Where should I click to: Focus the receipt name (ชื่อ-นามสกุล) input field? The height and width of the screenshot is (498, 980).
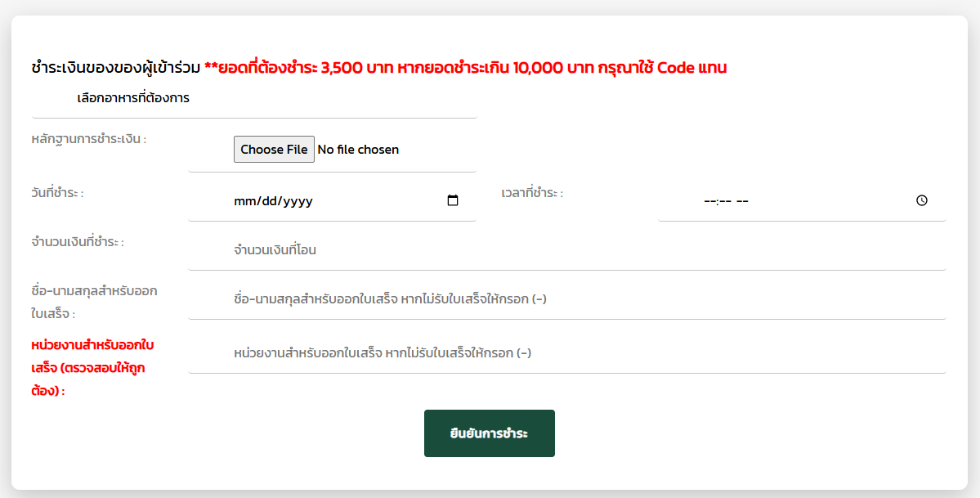[567, 299]
